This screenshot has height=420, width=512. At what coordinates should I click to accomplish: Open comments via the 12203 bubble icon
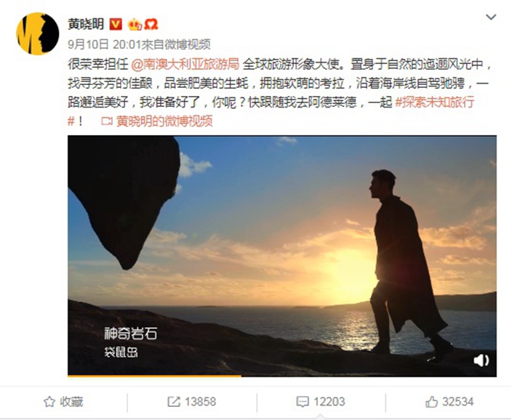[302, 402]
